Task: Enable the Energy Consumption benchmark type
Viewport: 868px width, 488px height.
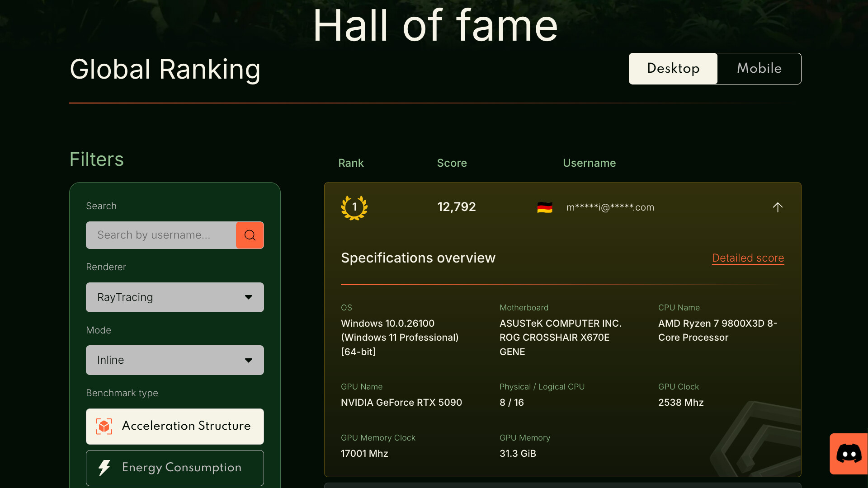Action: click(175, 468)
